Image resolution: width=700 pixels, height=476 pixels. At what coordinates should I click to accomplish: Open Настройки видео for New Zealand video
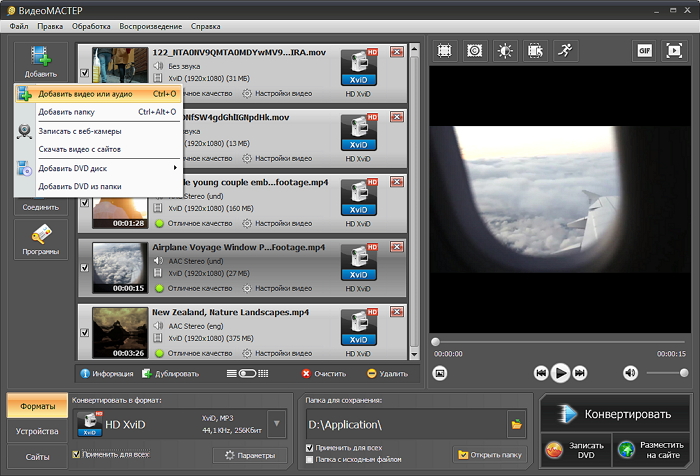[x=277, y=353]
